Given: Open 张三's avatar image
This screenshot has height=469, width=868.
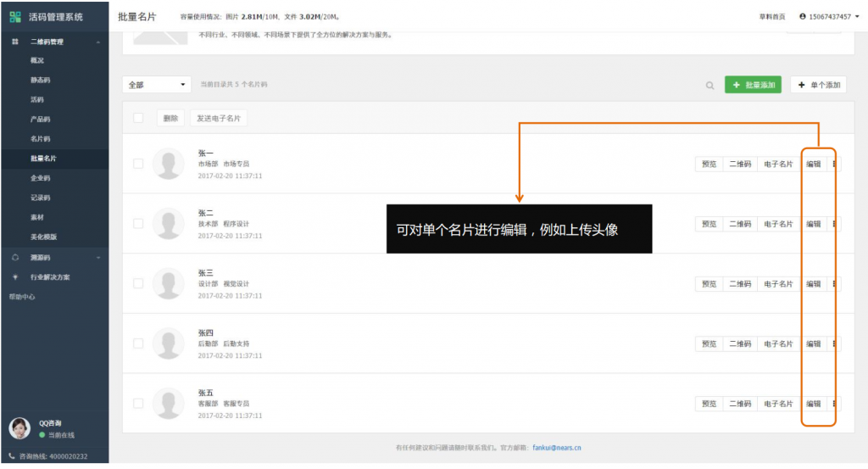Looking at the screenshot, I should 169,283.
